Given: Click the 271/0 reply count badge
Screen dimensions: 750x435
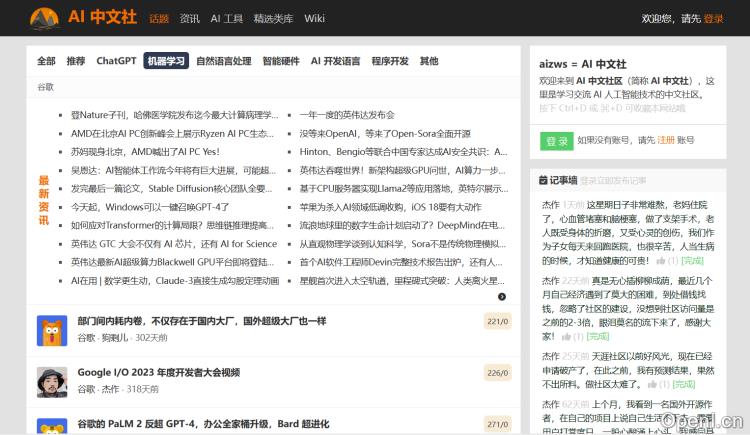Looking at the screenshot, I should pos(497,424).
